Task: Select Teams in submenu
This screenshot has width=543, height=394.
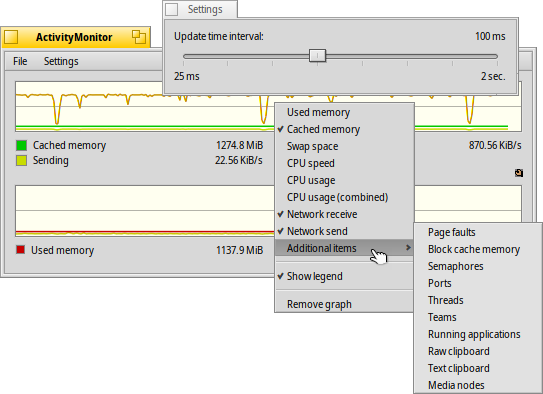Action: click(x=478, y=317)
